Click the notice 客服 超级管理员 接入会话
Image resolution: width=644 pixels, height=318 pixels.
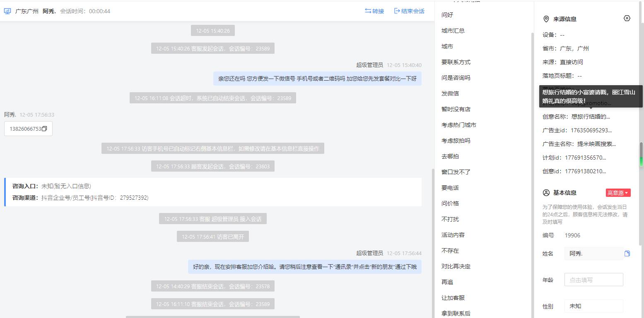coord(213,219)
